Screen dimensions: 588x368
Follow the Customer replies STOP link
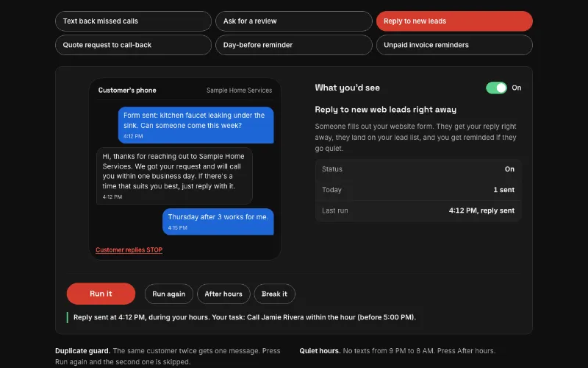click(x=129, y=250)
